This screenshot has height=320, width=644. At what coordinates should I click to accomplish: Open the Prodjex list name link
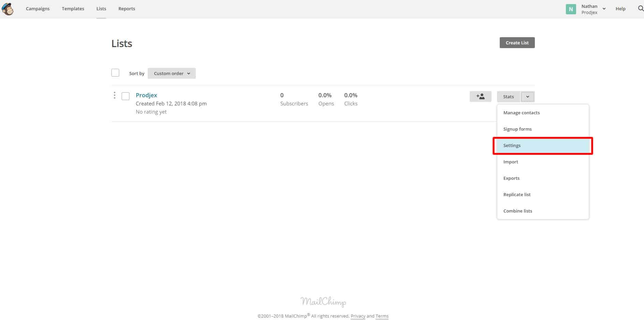[146, 95]
